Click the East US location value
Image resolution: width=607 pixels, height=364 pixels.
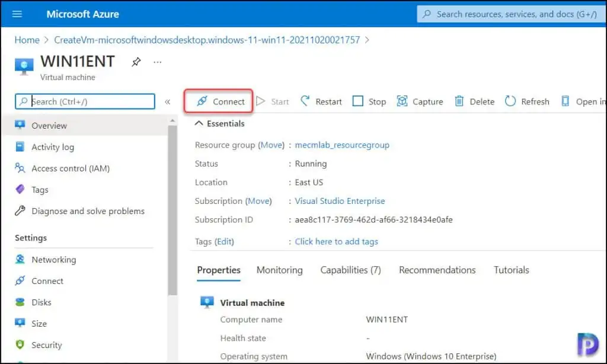pyautogui.click(x=308, y=183)
